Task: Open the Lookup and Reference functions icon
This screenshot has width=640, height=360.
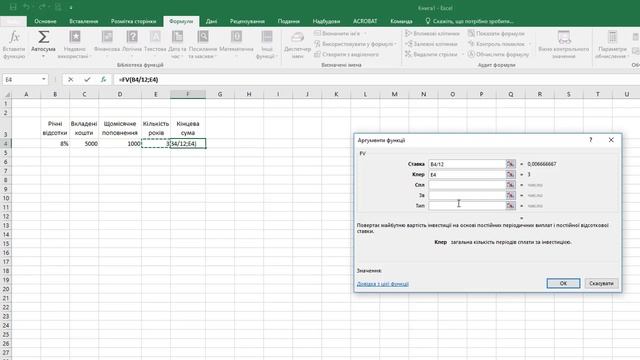Action: [203, 37]
